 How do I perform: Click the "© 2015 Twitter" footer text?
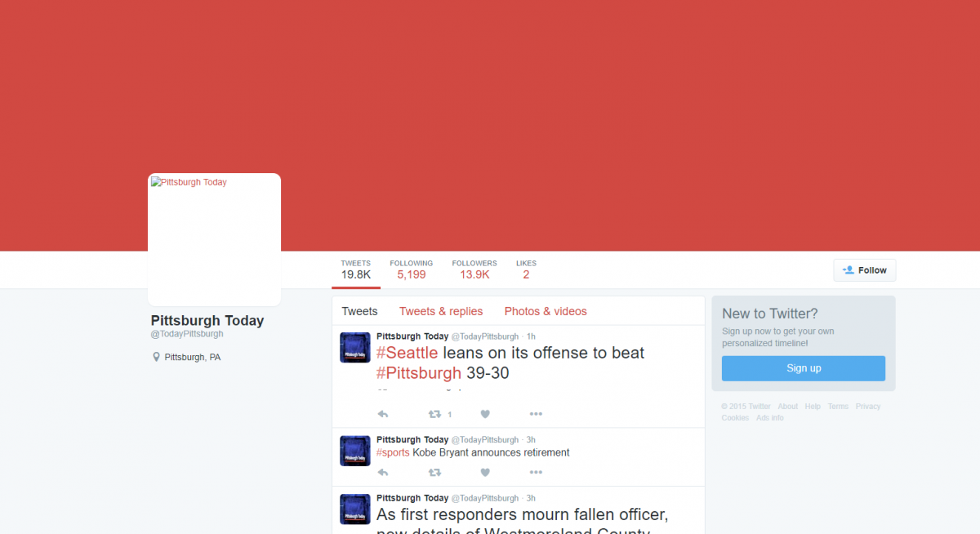click(x=746, y=407)
